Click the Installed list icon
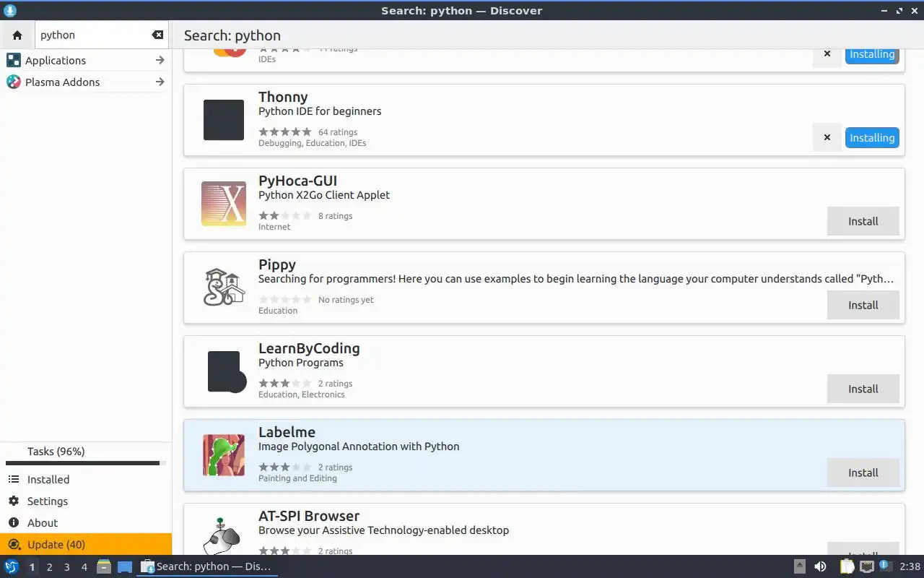 14,479
